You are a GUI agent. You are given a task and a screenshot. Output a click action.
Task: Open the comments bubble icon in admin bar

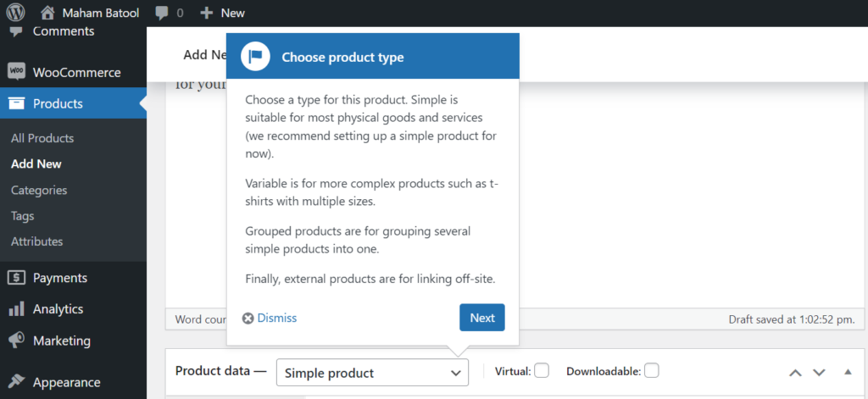(162, 13)
